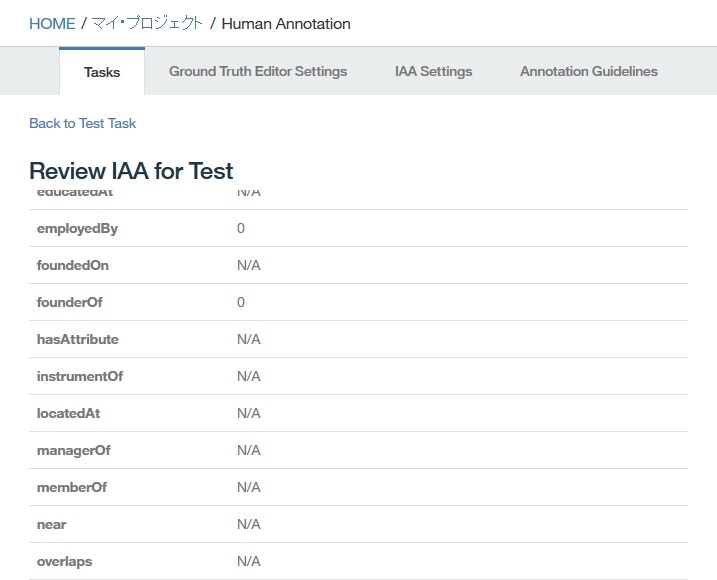Click the hasAttribute relation label
The width and height of the screenshot is (717, 580).
(x=78, y=339)
